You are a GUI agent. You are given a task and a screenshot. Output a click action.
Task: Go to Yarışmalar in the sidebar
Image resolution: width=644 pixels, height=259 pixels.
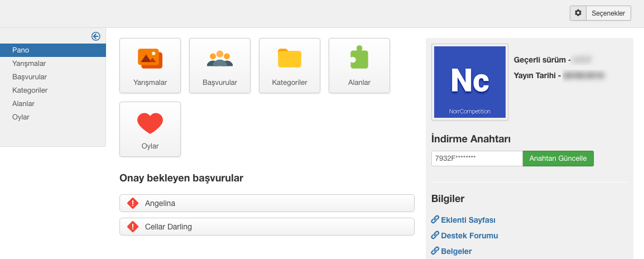tap(29, 64)
